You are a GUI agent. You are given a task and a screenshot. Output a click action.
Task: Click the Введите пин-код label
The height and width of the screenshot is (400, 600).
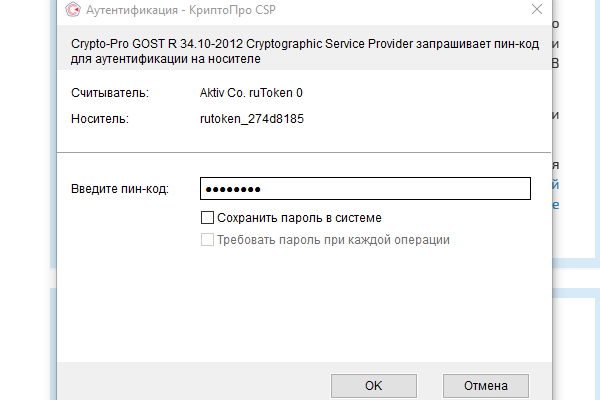pyautogui.click(x=120, y=189)
